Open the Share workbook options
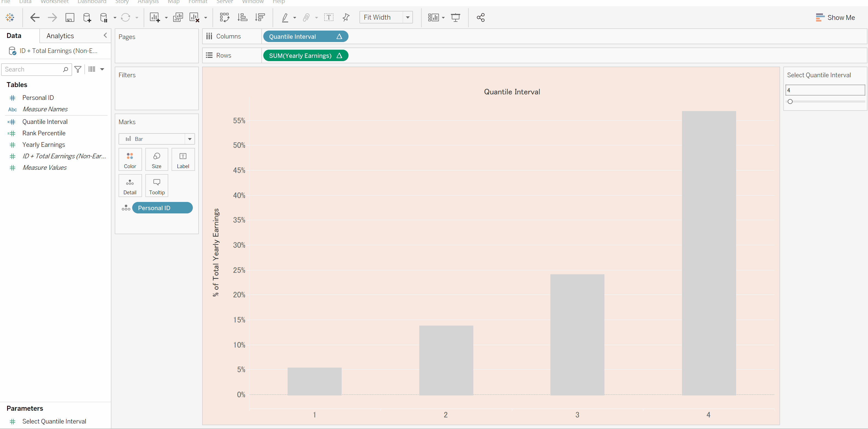The image size is (868, 429). (x=480, y=17)
